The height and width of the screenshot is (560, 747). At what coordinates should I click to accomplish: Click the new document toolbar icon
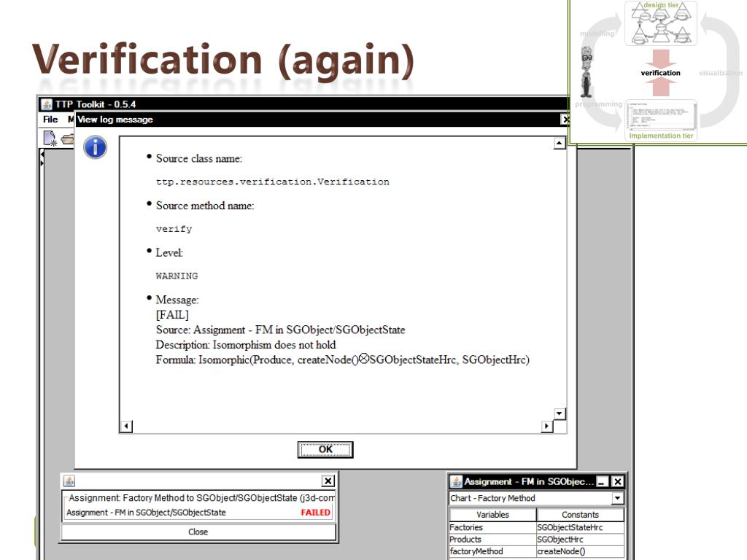(50, 139)
